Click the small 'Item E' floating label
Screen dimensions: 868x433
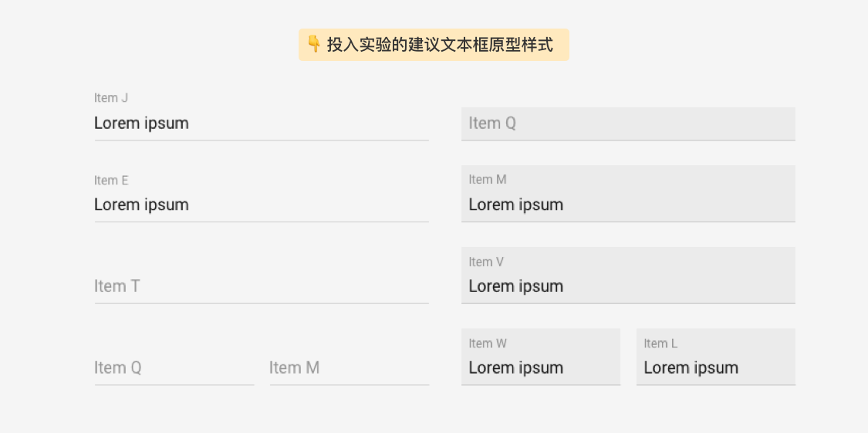(x=111, y=181)
